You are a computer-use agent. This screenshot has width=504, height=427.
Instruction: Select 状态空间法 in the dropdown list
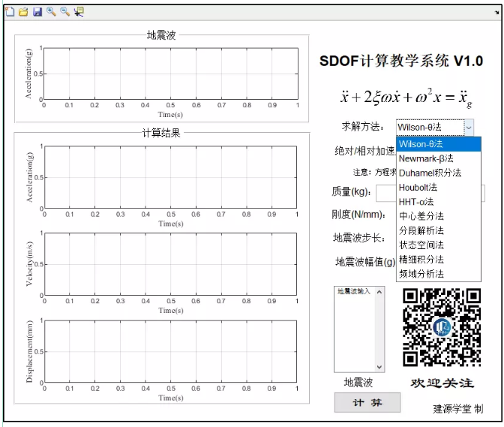point(439,245)
